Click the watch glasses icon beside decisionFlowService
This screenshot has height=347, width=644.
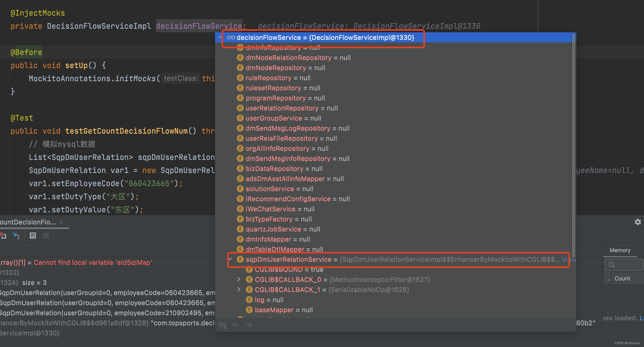coord(231,38)
